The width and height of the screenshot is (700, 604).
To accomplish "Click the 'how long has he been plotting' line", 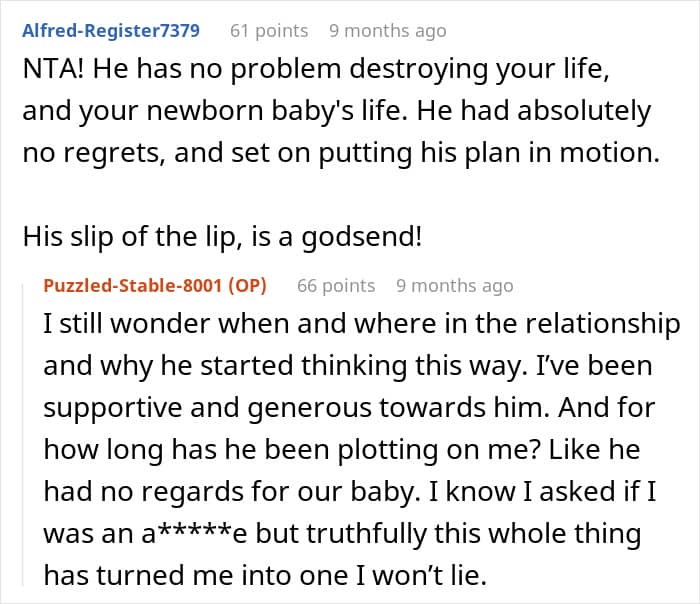I will tap(342, 450).
